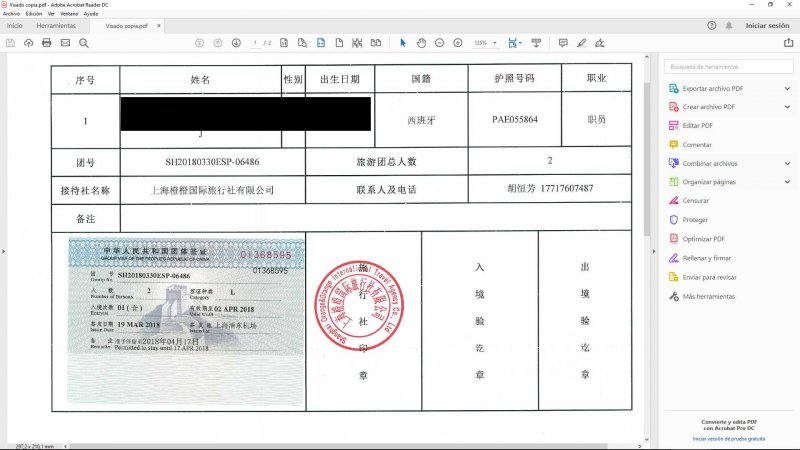Open the Optimizar PDF tool
The image size is (800, 450).
pos(703,239)
